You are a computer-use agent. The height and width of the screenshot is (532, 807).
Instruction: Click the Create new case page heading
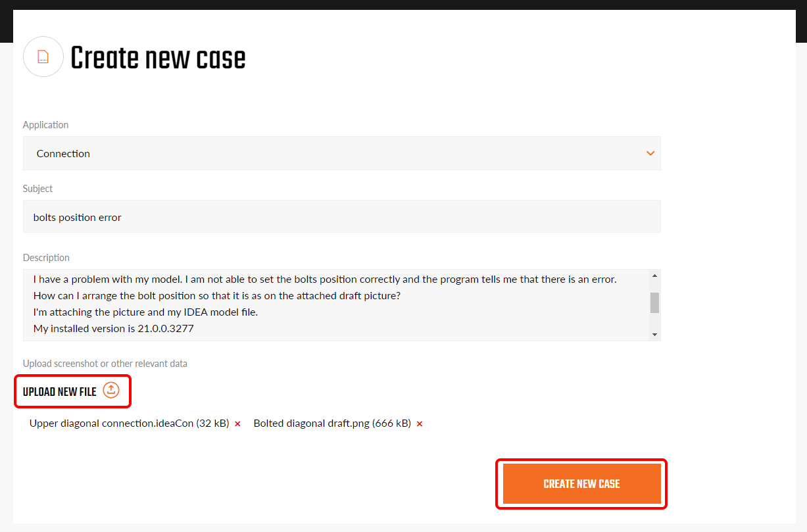coord(158,59)
